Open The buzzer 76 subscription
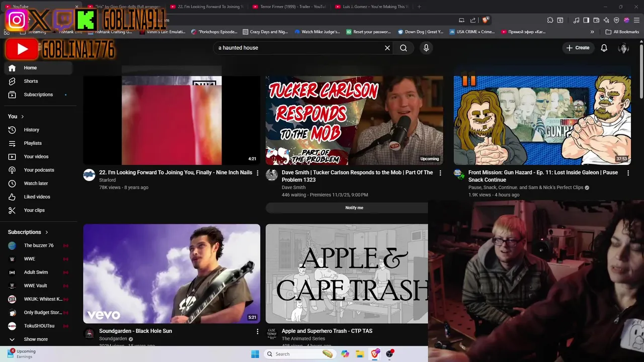This screenshot has width=644, height=362. click(x=39, y=245)
